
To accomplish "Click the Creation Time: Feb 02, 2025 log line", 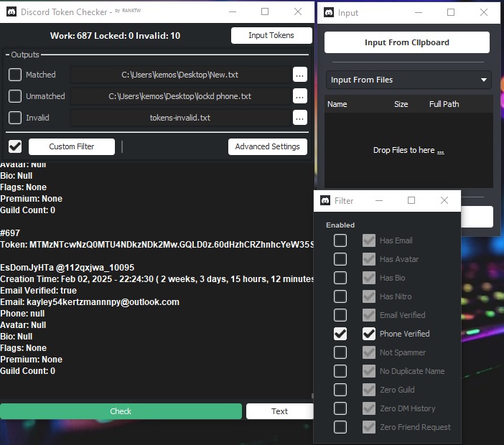I will tap(157, 279).
